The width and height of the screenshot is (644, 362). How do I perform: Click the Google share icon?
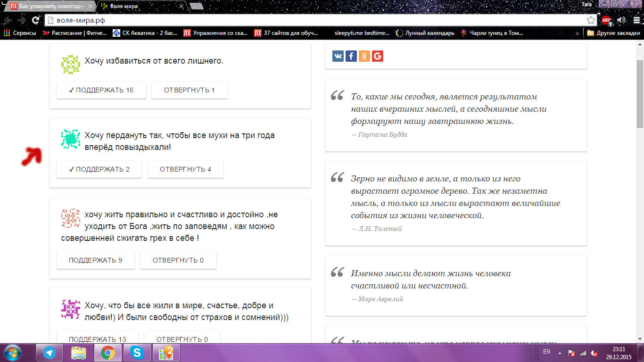pos(377,56)
